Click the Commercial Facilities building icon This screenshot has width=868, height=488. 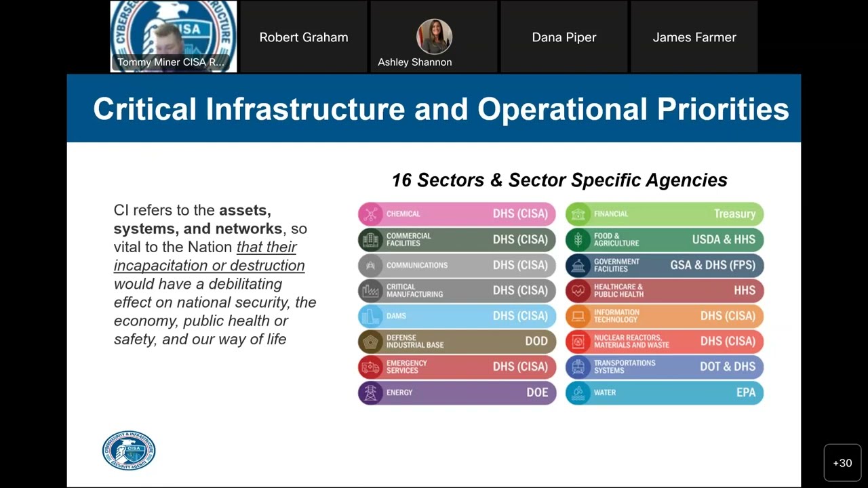(x=371, y=240)
